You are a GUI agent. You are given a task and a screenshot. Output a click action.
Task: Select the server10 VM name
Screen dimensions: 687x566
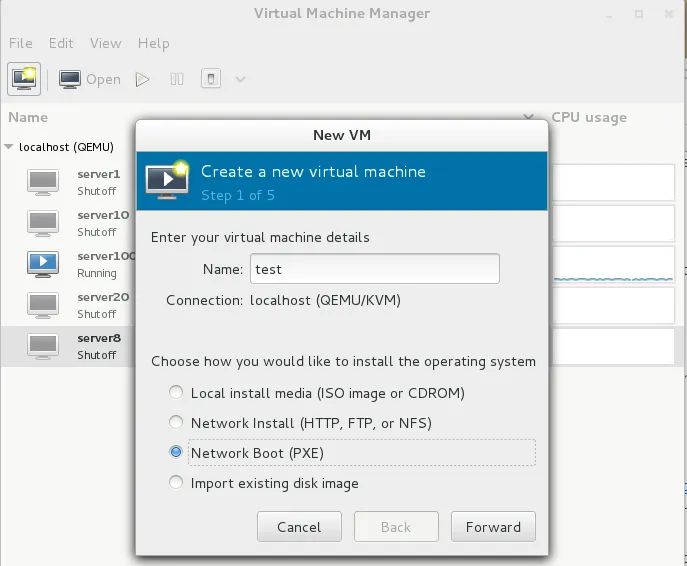pyautogui.click(x=103, y=215)
